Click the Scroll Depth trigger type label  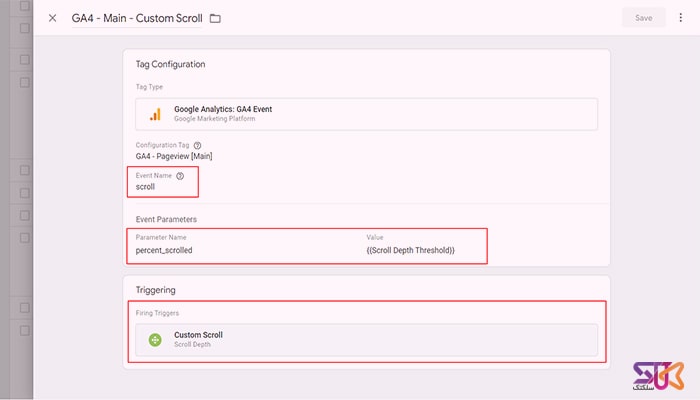[x=192, y=345]
